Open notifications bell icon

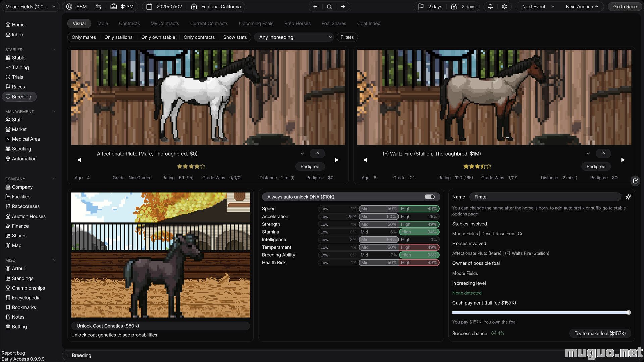tap(490, 7)
